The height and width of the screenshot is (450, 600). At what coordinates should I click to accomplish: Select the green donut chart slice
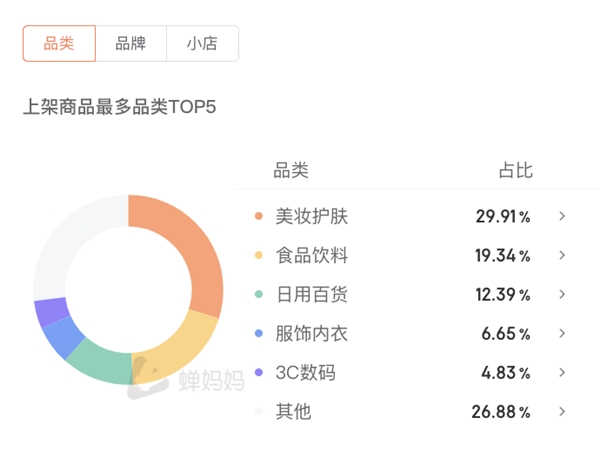point(101,362)
